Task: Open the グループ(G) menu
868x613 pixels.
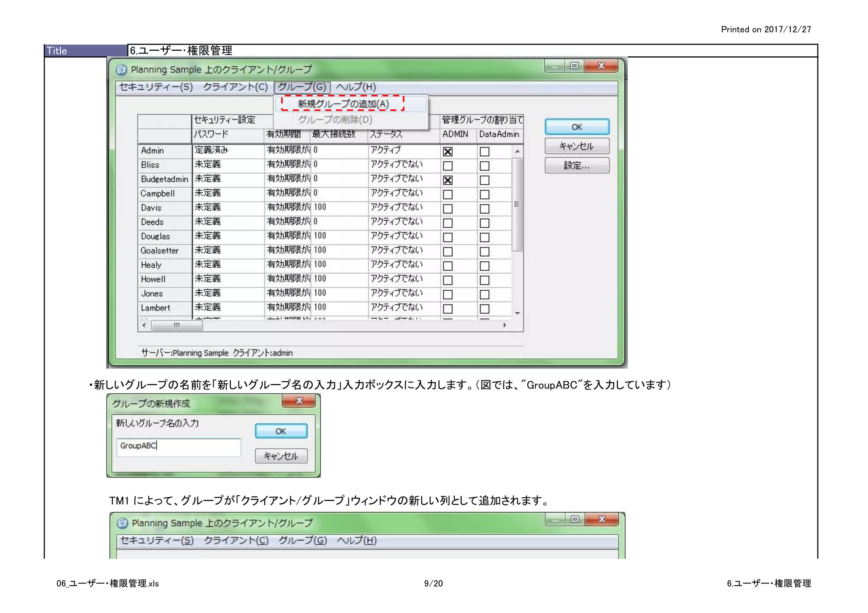Action: point(302,87)
